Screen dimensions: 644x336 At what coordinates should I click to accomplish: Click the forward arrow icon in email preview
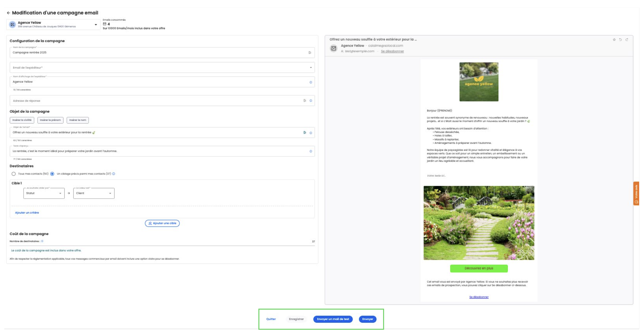pyautogui.click(x=627, y=40)
